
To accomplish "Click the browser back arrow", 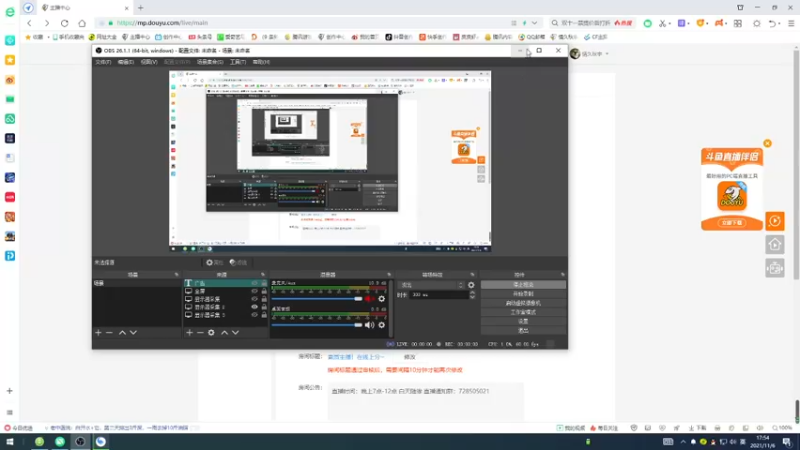I will coord(30,23).
